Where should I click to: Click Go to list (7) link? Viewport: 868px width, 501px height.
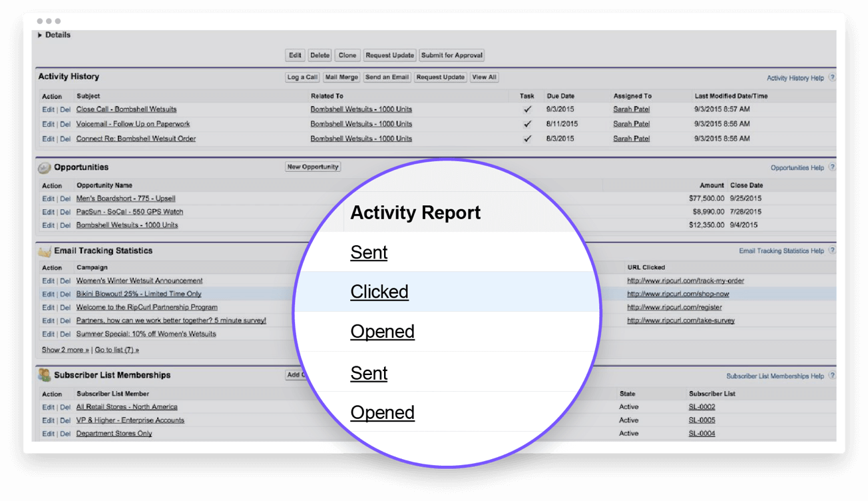click(x=117, y=350)
